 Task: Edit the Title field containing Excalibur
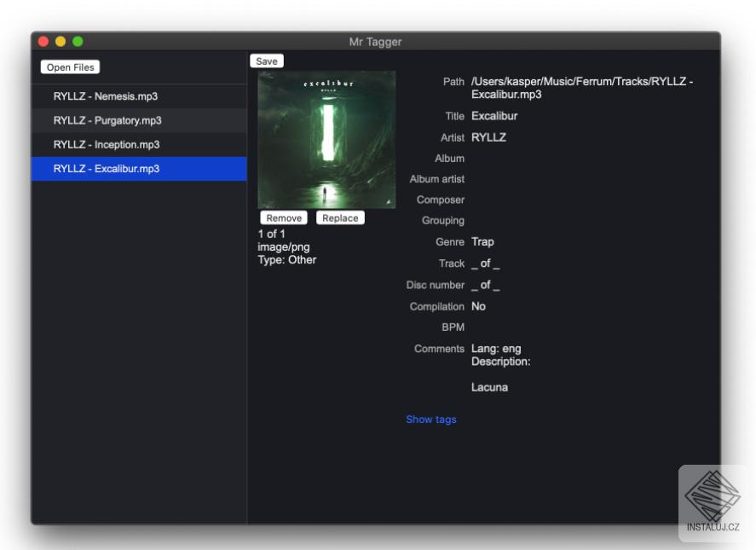coord(494,116)
